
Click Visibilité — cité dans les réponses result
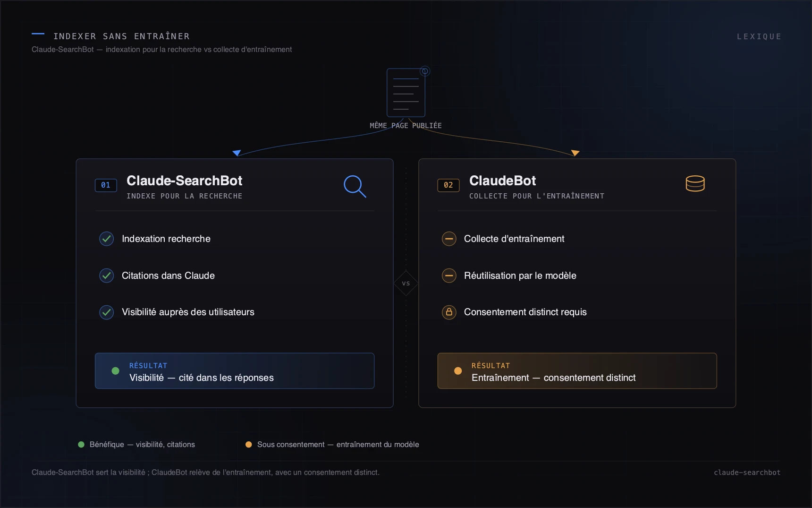pyautogui.click(x=202, y=378)
